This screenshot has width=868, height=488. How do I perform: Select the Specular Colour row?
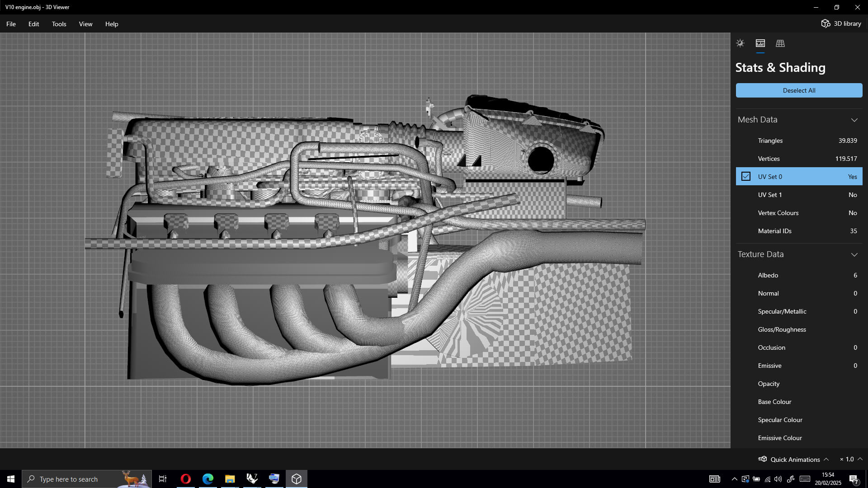point(799,420)
